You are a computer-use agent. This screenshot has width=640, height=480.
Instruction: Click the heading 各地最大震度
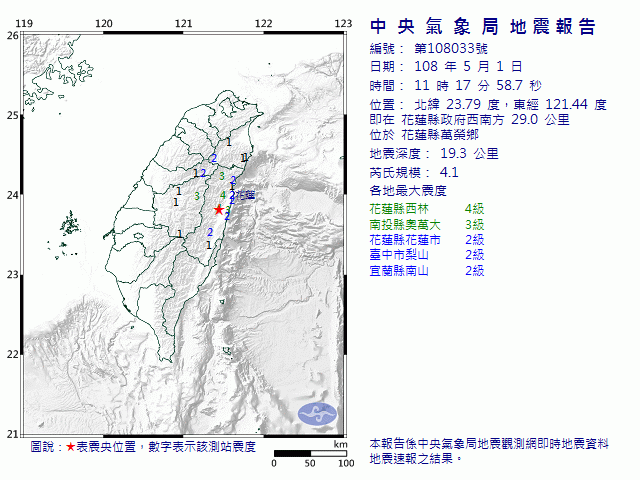click(408, 191)
